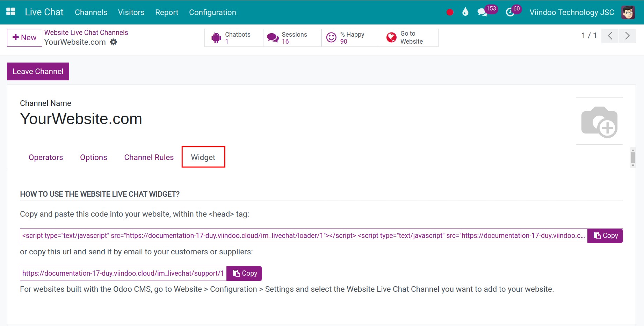
Task: Switch to the Channel Rules tab
Action: pyautogui.click(x=149, y=158)
